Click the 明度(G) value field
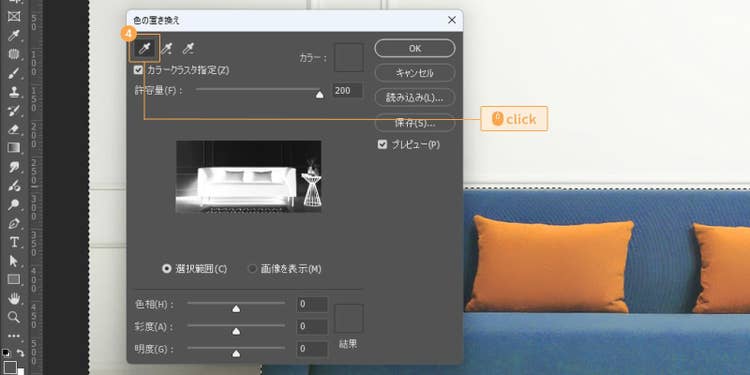The image size is (750, 375). (312, 349)
